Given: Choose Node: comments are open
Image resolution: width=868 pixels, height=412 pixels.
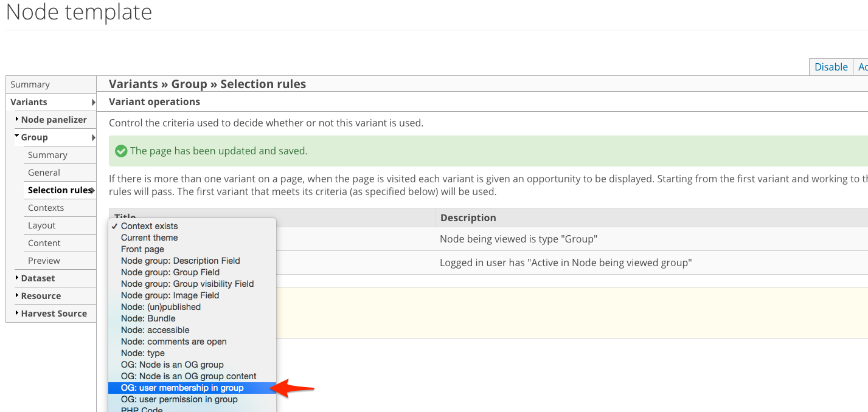Looking at the screenshot, I should (192, 342).
